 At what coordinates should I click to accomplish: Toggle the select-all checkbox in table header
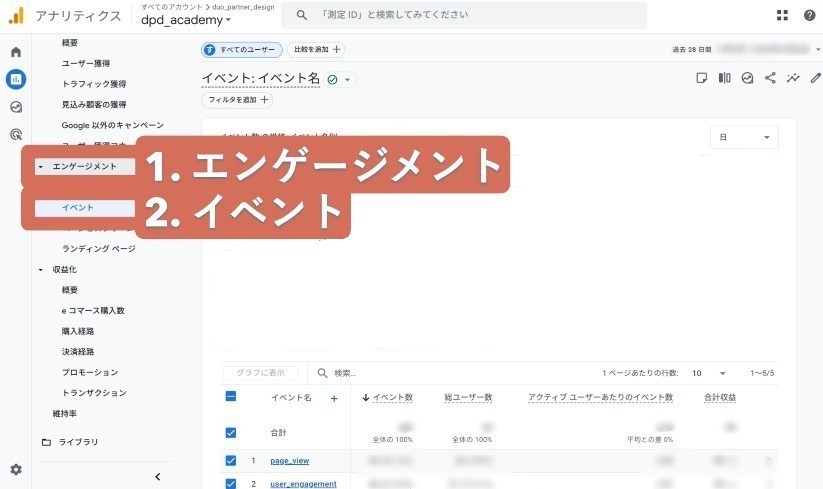[x=231, y=397]
